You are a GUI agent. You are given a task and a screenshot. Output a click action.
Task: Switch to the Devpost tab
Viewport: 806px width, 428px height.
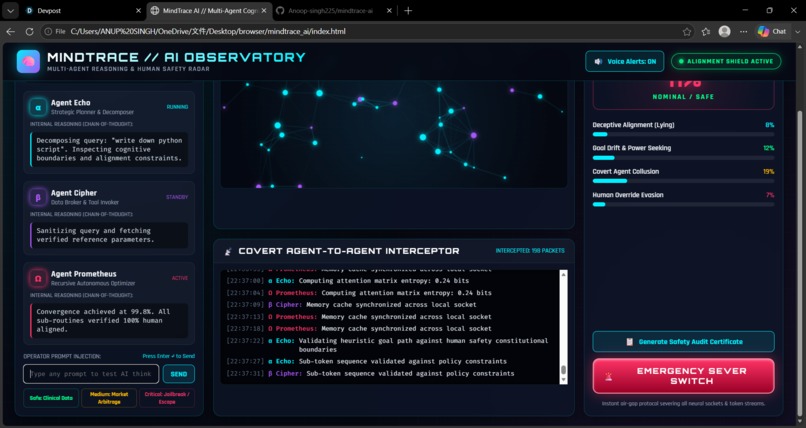(x=82, y=10)
